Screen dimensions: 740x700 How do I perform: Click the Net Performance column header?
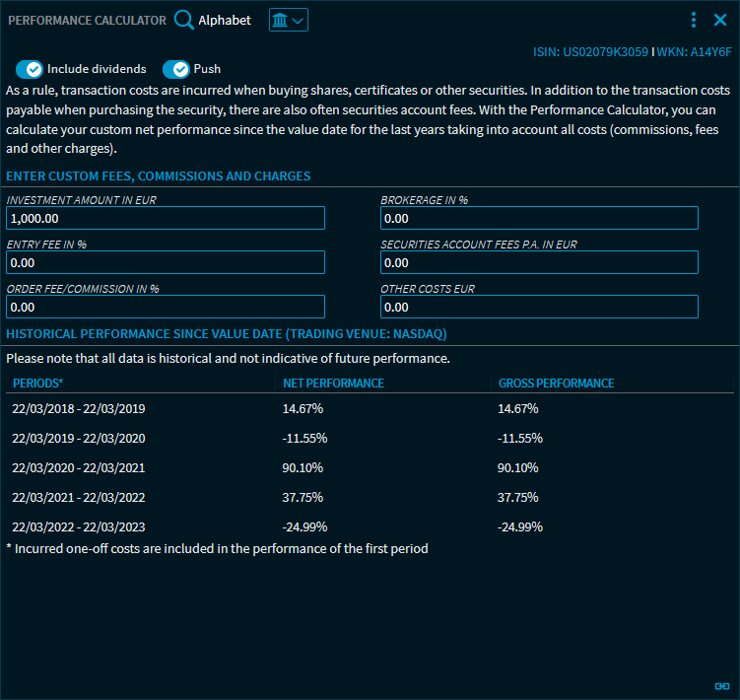click(x=333, y=383)
